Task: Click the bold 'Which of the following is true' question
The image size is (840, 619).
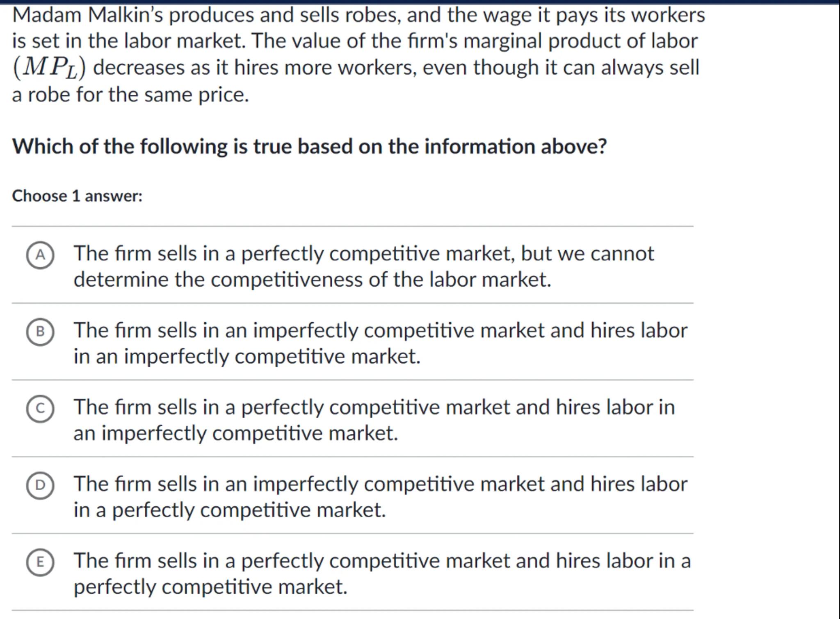Action: 309,146
